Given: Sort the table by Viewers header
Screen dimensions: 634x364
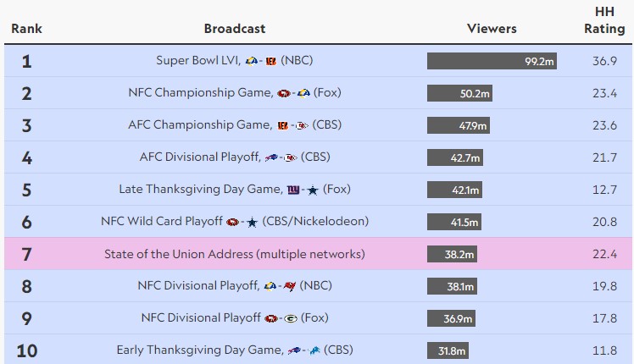Looking at the screenshot, I should click(x=492, y=29).
